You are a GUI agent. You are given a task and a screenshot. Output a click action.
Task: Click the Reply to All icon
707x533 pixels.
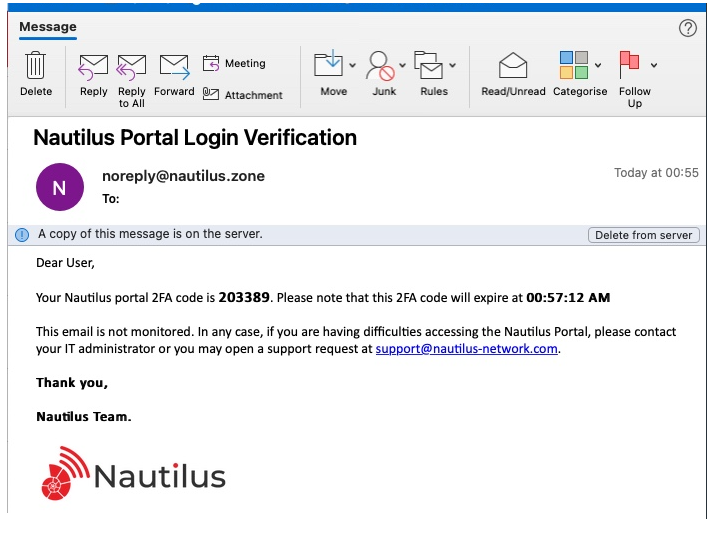[x=131, y=67]
